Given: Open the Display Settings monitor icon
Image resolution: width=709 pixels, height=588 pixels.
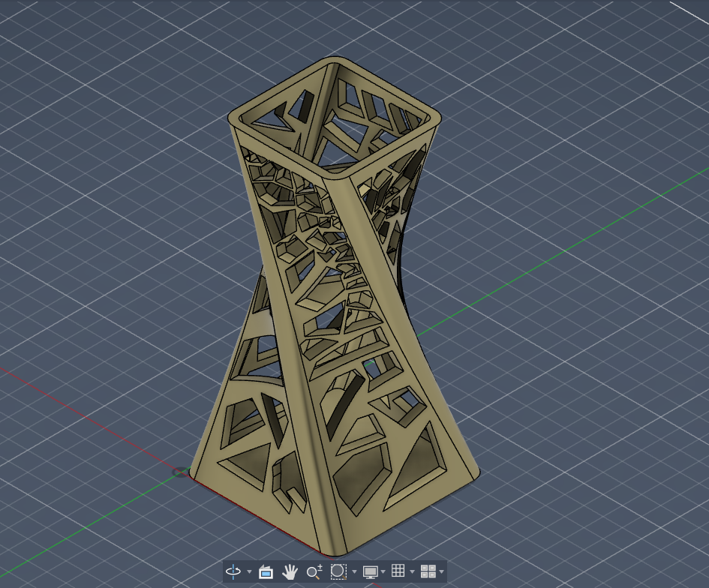Looking at the screenshot, I should tap(371, 572).
